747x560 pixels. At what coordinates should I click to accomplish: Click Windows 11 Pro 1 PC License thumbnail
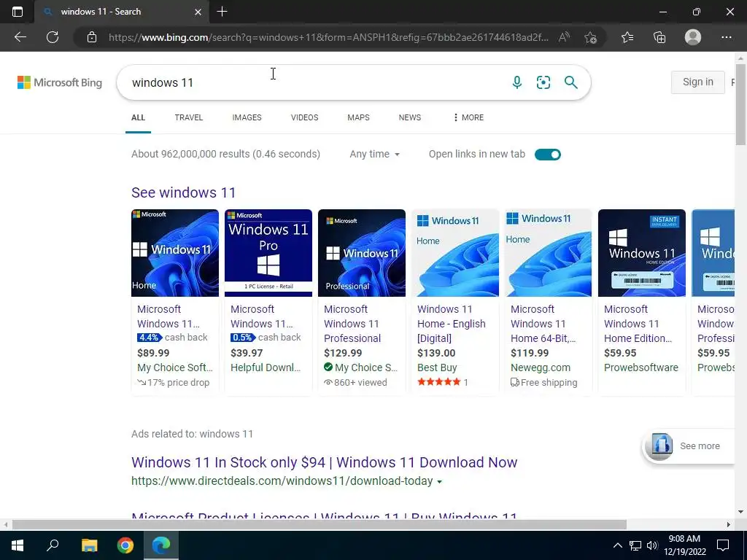click(268, 253)
